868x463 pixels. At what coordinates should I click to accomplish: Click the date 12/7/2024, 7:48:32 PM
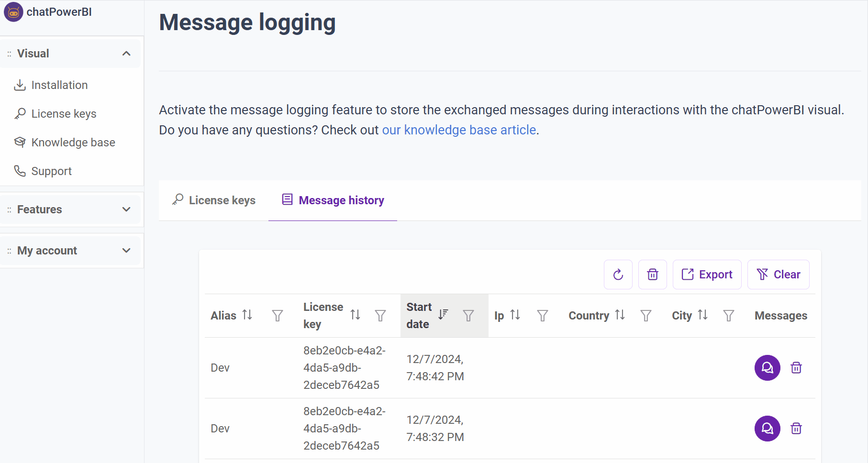435,429
